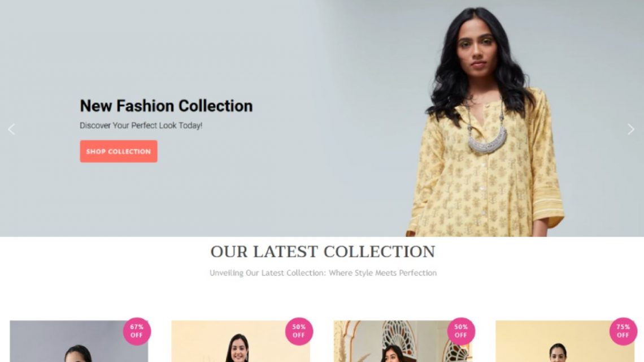Viewport: 644px width, 362px height.
Task: Open third product with arched window backdrop
Action: 403,342
